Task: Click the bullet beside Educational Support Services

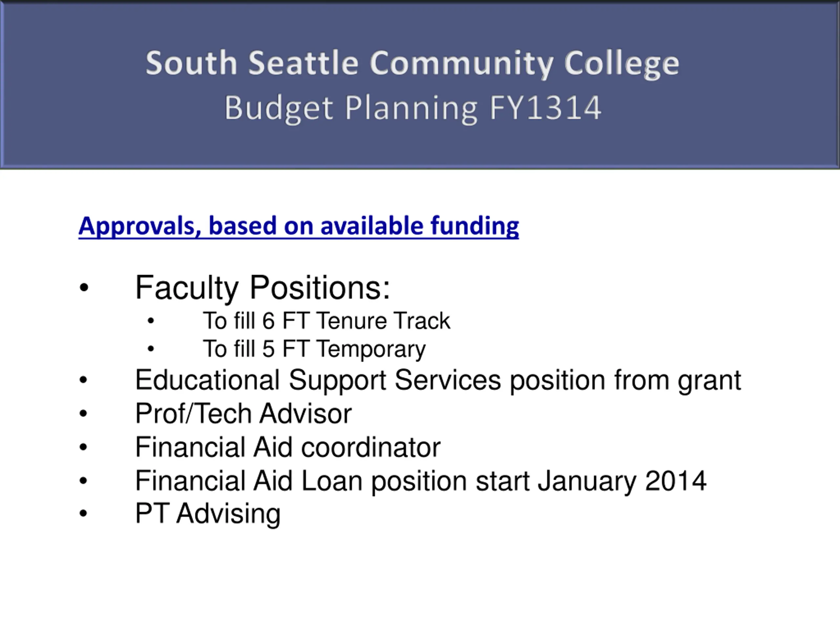Action: click(x=84, y=380)
